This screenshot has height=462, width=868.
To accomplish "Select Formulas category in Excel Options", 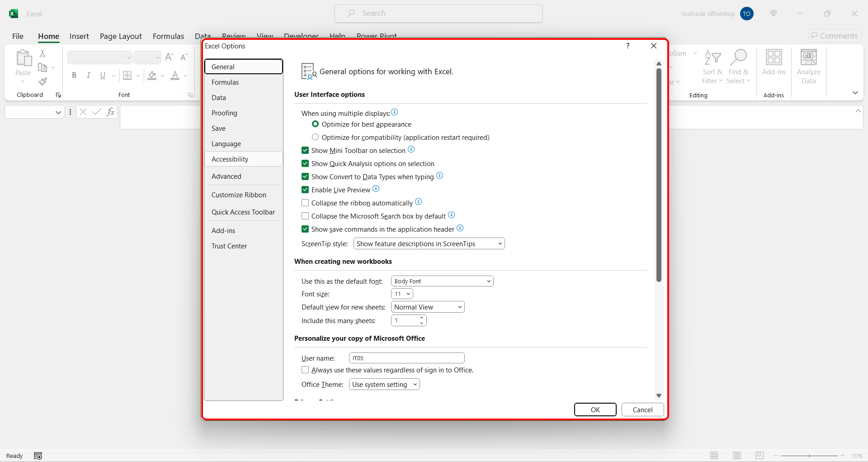I will pos(243,82).
